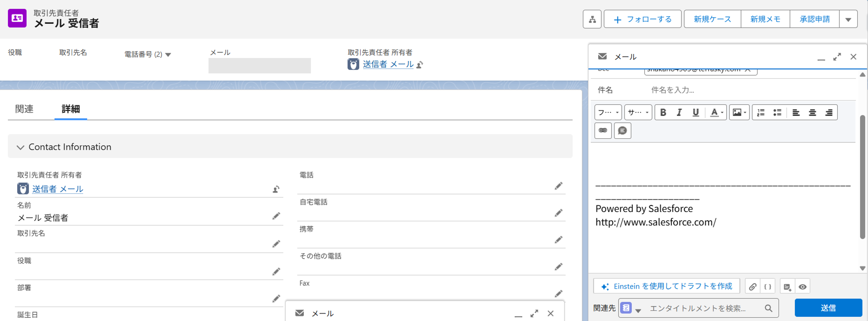
Task: Edit the 取引先名 field pencil icon
Action: (x=276, y=244)
